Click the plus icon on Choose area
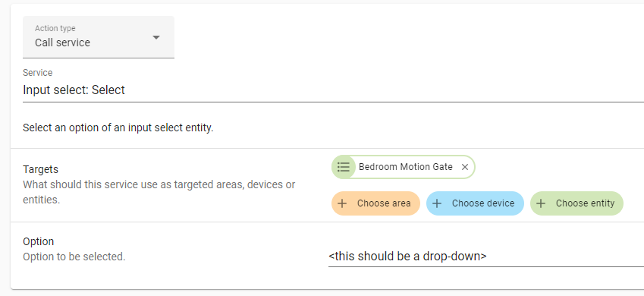Screen dimensions: 644x296 pos(344,203)
